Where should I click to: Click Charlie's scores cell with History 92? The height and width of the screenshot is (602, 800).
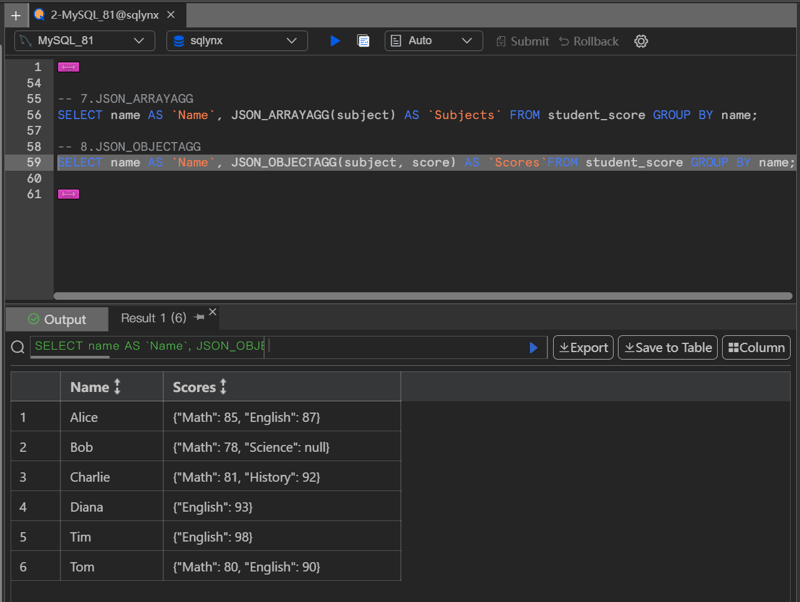tap(282, 477)
